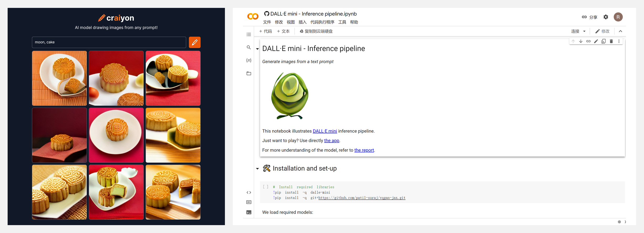Open Colab table of contents icon
The height and width of the screenshot is (233, 644).
point(249,34)
